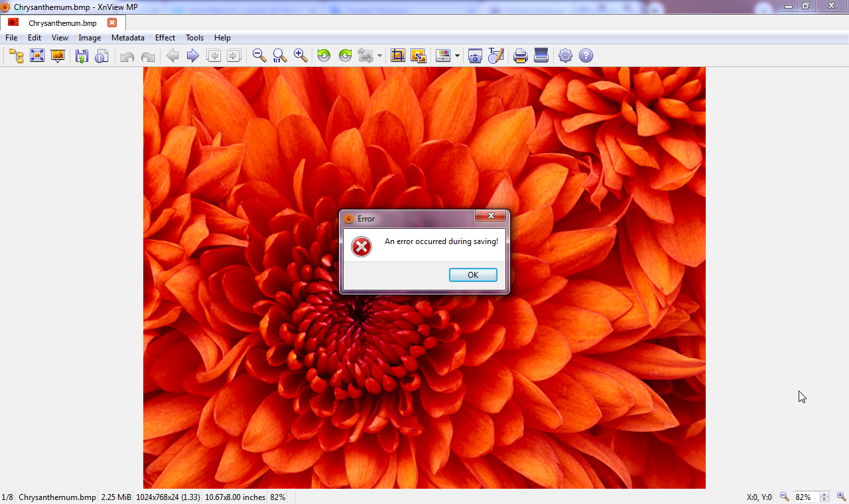
Task: Click the Undo arrow icon
Action: click(x=127, y=56)
